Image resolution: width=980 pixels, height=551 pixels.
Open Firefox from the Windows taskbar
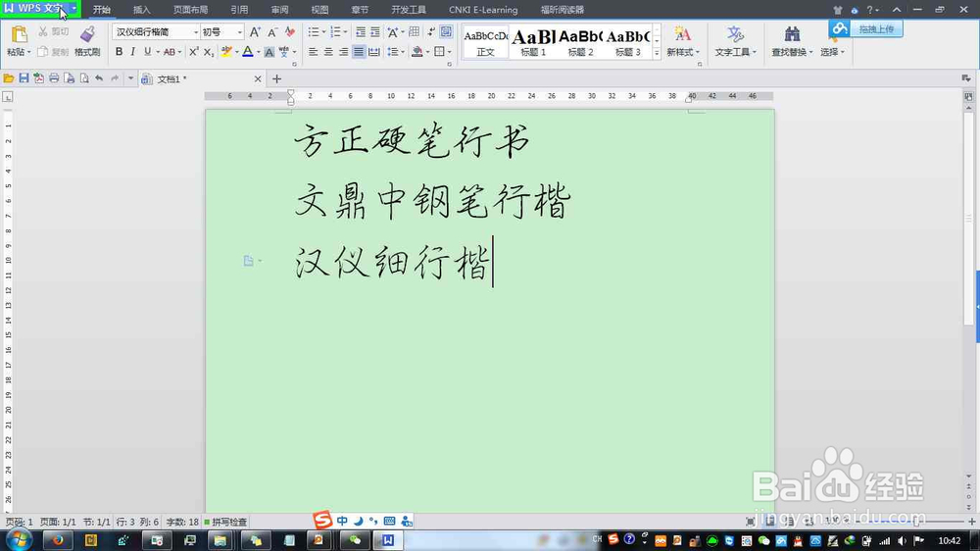point(58,540)
